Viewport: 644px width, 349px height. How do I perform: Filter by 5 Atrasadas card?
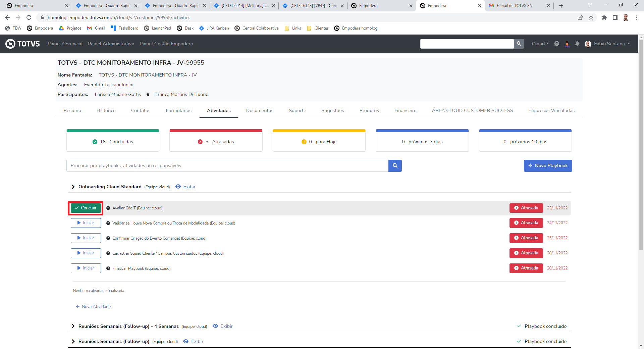pos(216,140)
